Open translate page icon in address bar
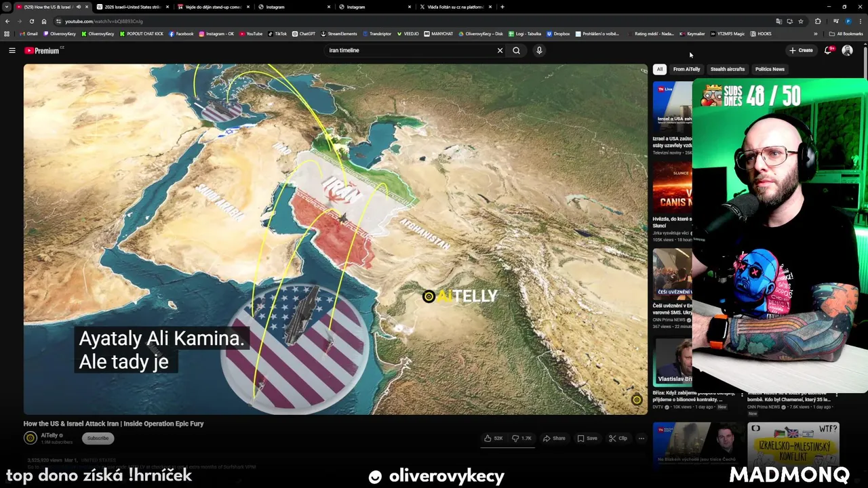Viewport: 868px width, 488px height. coord(778,21)
